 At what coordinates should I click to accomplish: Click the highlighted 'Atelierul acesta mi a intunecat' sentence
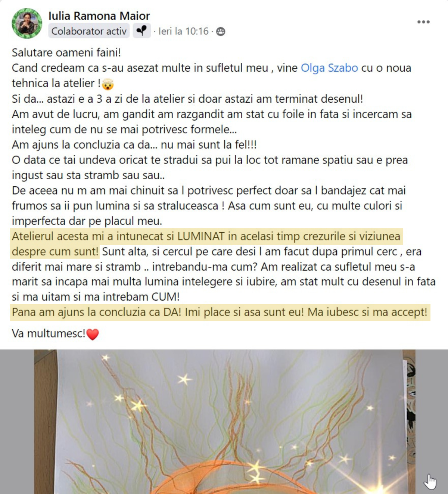click(x=206, y=244)
